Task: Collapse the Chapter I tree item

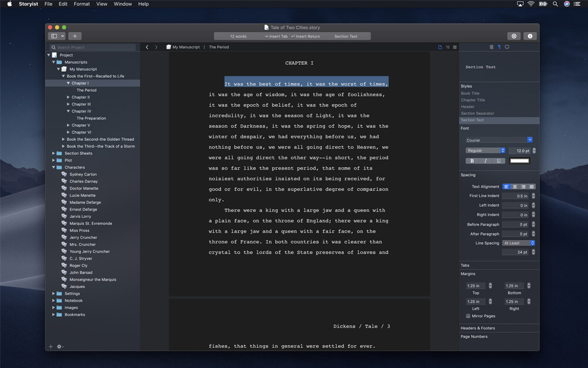Action: [68, 83]
